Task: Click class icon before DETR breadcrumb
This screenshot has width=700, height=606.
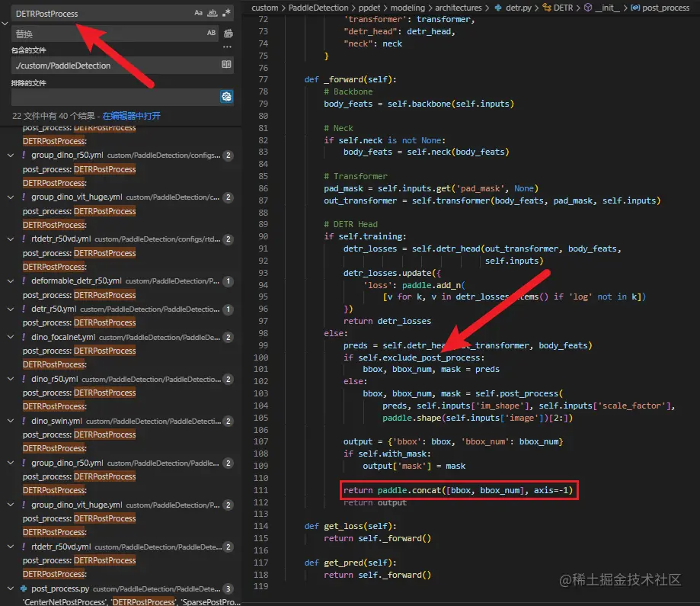Action: (x=546, y=8)
